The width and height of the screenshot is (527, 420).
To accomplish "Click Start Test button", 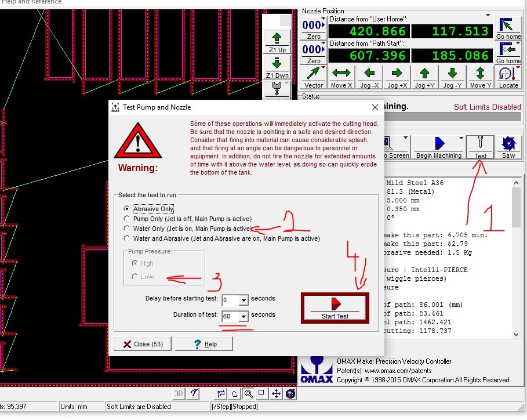I will (x=335, y=308).
